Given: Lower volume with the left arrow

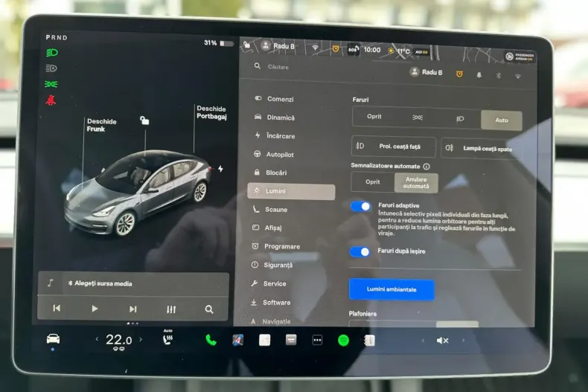Looking at the screenshot, I should click(423, 341).
